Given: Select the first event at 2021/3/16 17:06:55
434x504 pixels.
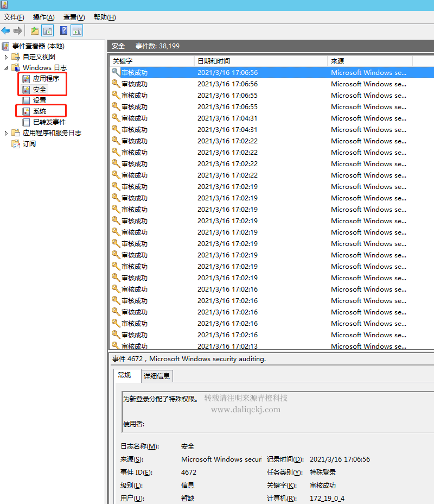Looking at the screenshot, I should tap(272, 95).
